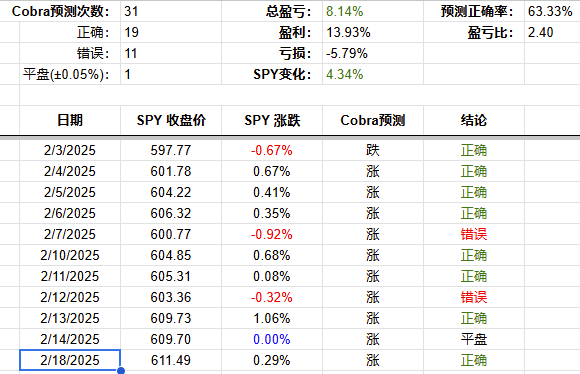The image size is (580, 374).
Task: Select the 2/18/2025 date cell
Action: tap(70, 360)
